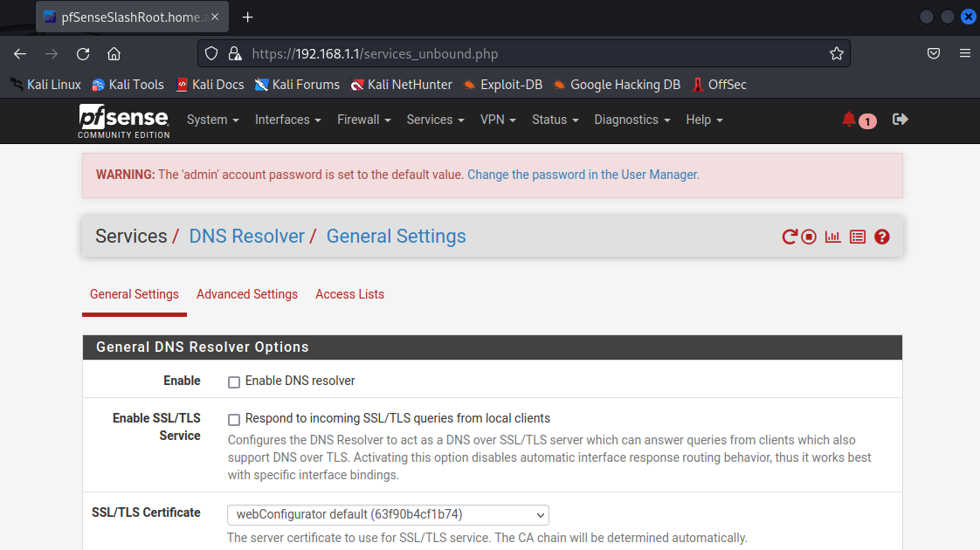Open the SSL/TLS Certificate dropdown
This screenshot has height=550, width=980.
388,514
